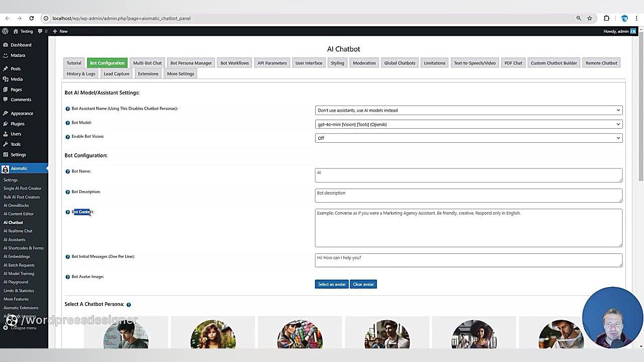The width and height of the screenshot is (644, 362).
Task: Open Howdy, admin account menu
Action: [619, 31]
